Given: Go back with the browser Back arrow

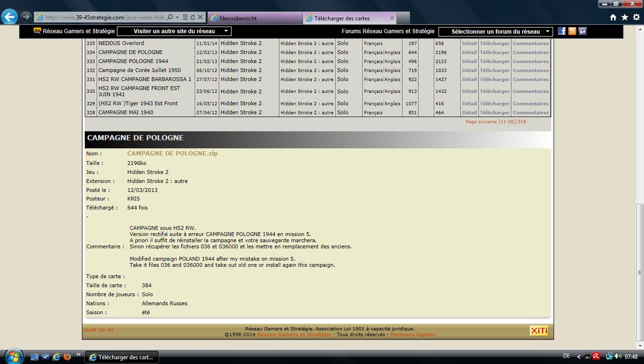Looking at the screenshot, I should pyautogui.click(x=9, y=17).
